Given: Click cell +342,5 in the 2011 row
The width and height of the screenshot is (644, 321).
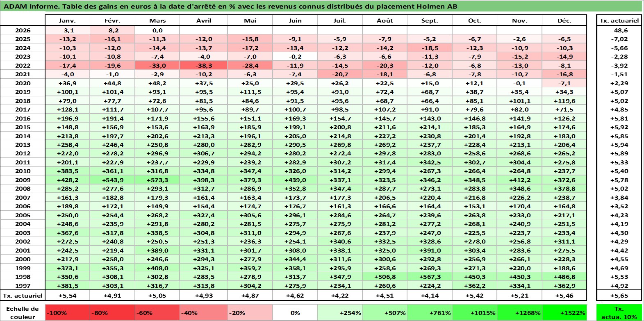Looking at the screenshot, I should click(x=430, y=162).
